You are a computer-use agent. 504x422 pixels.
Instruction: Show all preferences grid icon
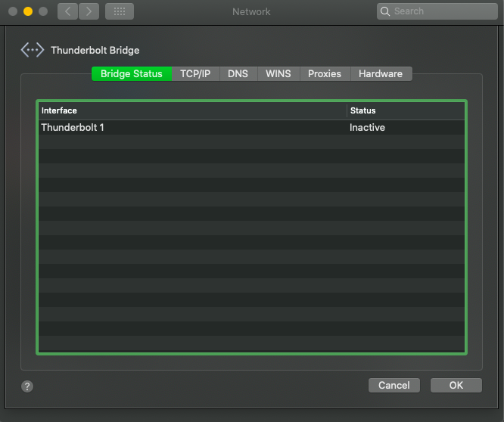pos(120,11)
